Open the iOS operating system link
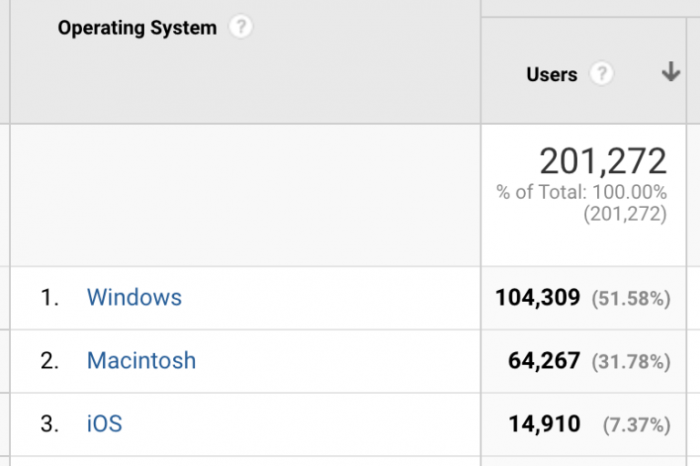 tap(104, 424)
